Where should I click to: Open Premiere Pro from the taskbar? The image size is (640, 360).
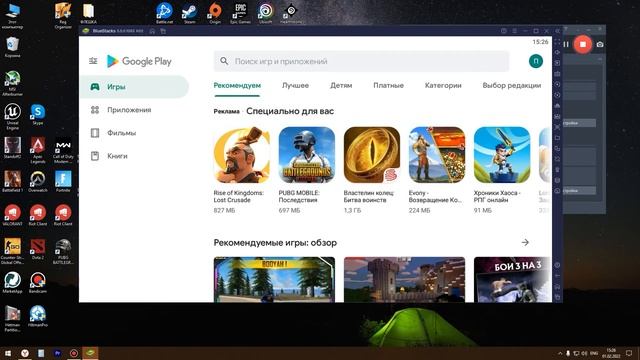coord(58,353)
